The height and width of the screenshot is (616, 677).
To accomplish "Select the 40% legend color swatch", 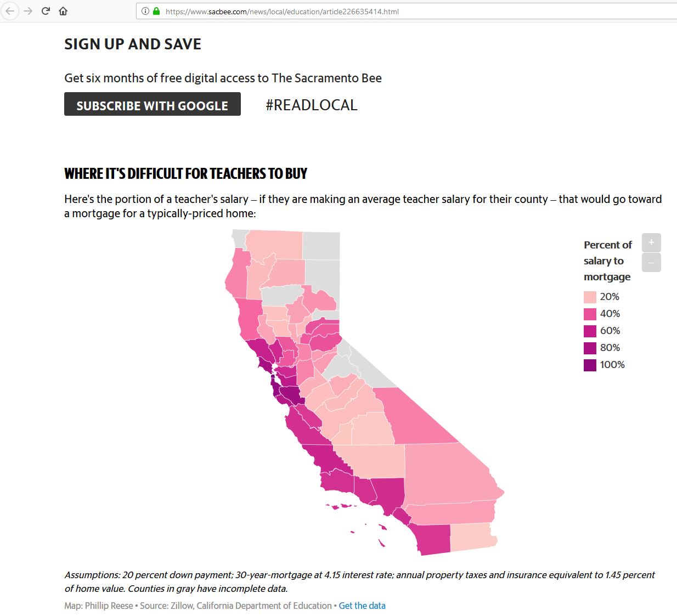I will [590, 314].
